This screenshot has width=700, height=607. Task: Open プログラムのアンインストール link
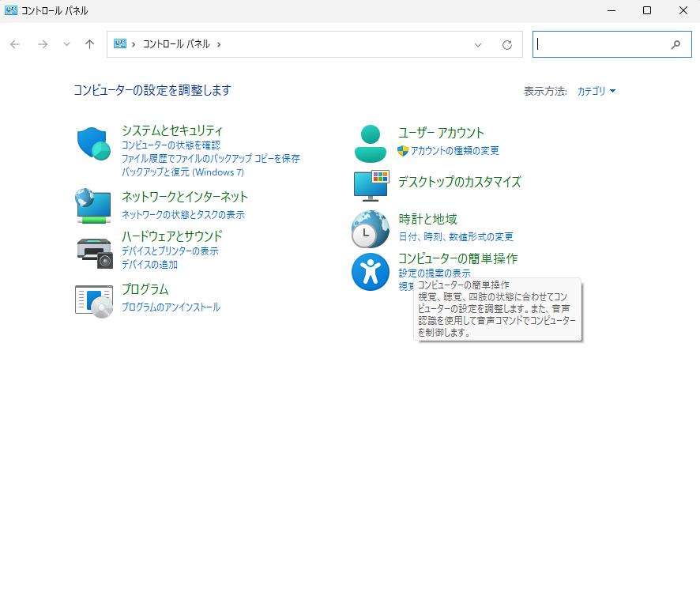click(171, 307)
